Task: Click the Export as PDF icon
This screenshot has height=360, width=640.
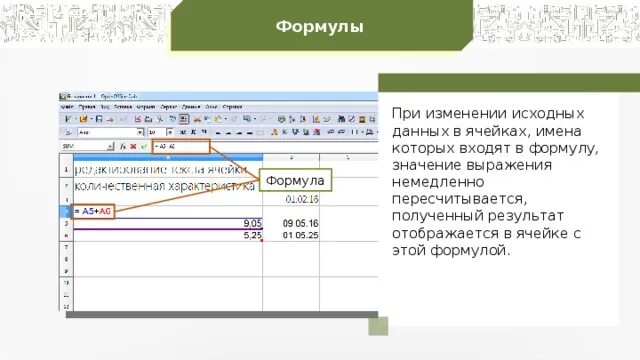Action: [138, 119]
